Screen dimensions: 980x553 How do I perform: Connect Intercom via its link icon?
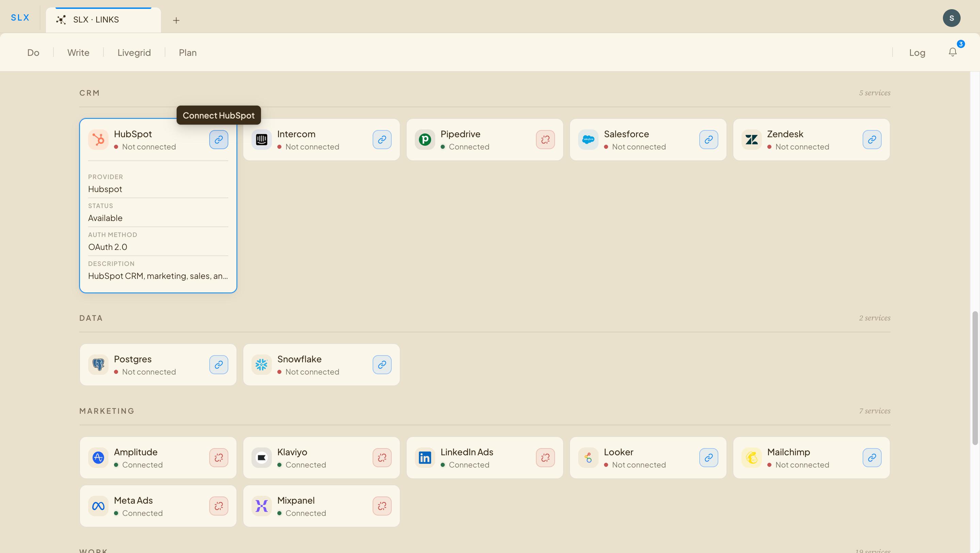click(382, 140)
